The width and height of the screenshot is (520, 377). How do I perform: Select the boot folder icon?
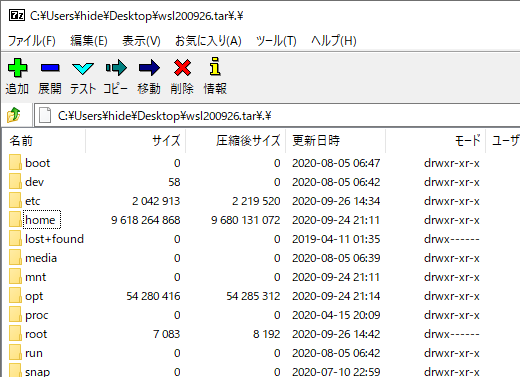[x=15, y=163]
